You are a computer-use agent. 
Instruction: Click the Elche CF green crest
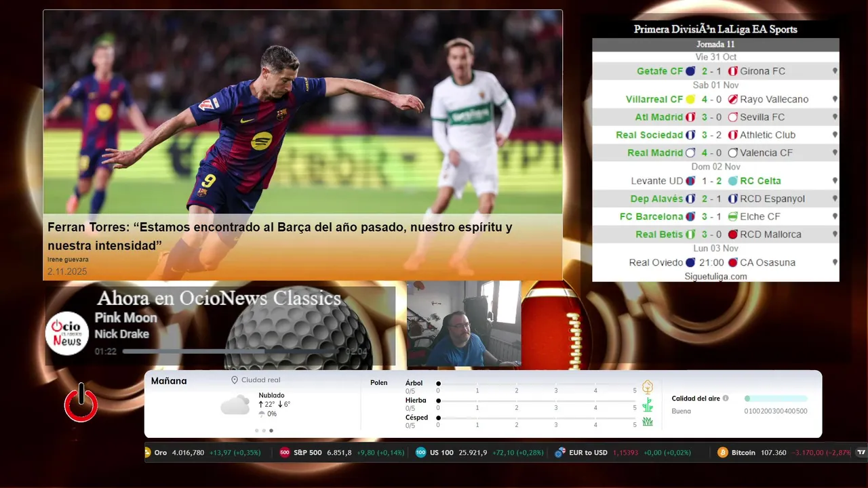tap(732, 217)
